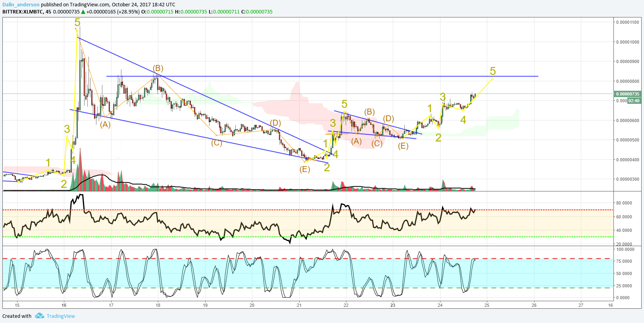Click the Created with caption text
The width and height of the screenshot is (644, 323).
coord(17,316)
